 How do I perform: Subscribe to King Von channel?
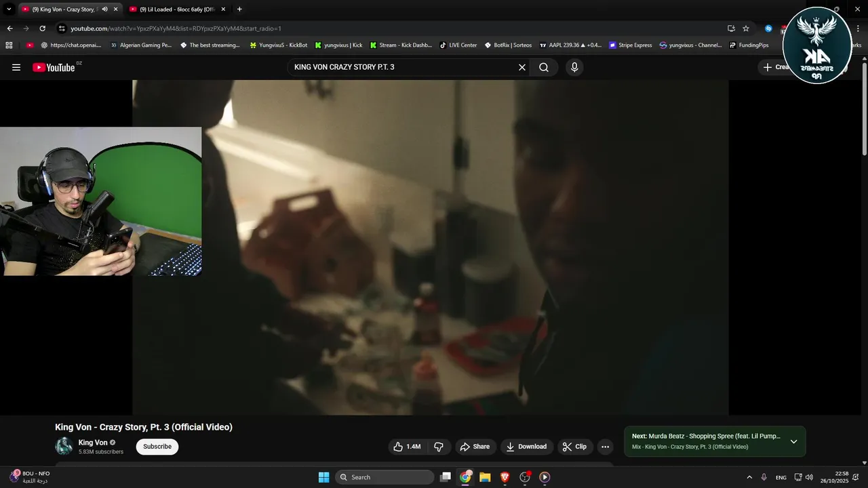coord(157,447)
